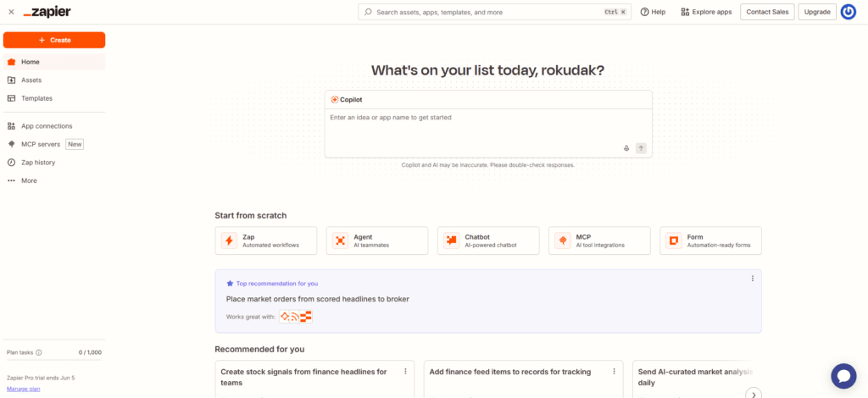Click the Create button
868x398 pixels.
point(54,40)
